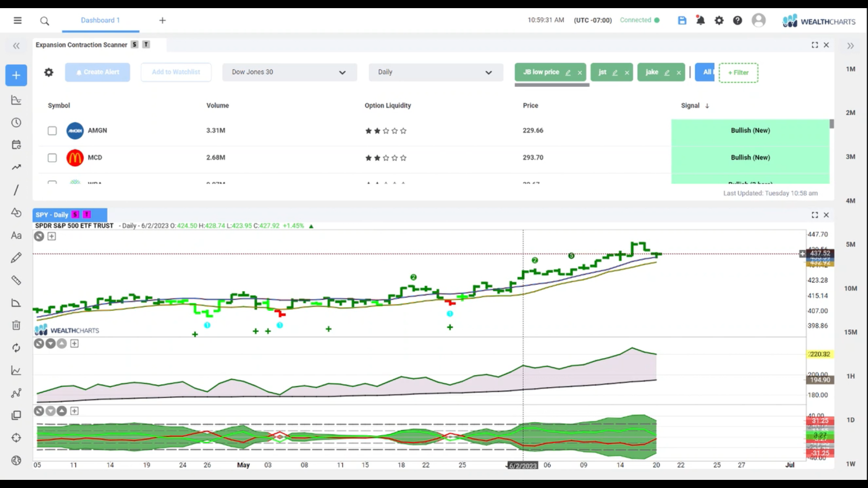Remove the jst filter
This screenshot has height=488, width=868.
coord(627,73)
